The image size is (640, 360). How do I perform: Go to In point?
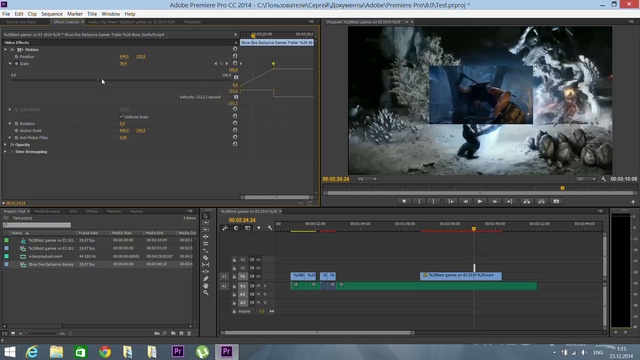(451, 201)
